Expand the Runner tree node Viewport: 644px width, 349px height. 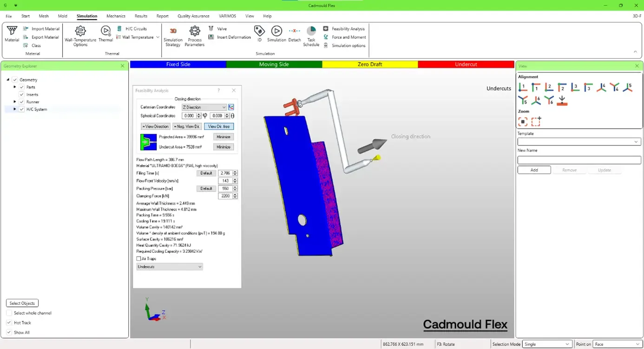[15, 102]
